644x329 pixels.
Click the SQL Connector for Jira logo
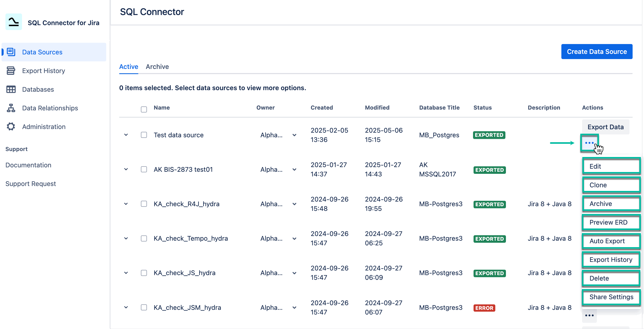click(13, 22)
